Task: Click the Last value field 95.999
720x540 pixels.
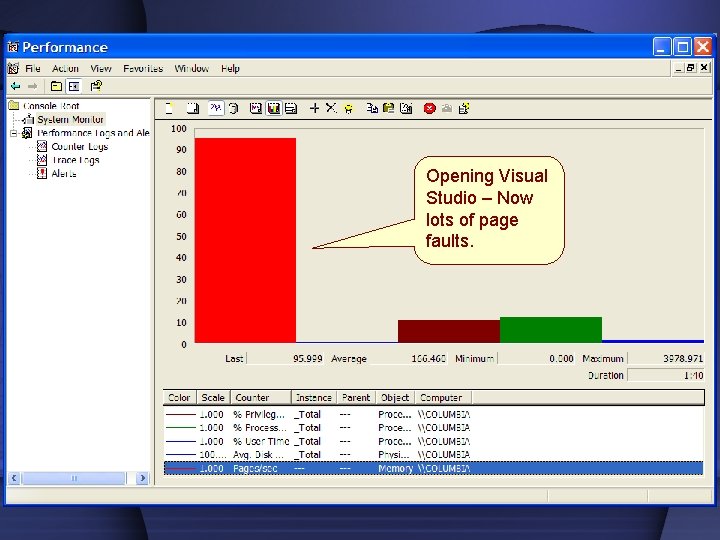Action: (x=285, y=358)
